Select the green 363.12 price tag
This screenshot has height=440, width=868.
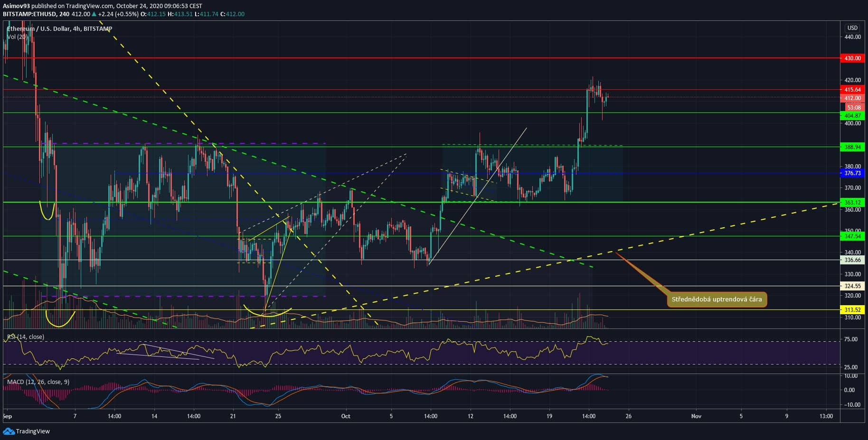[852, 203]
